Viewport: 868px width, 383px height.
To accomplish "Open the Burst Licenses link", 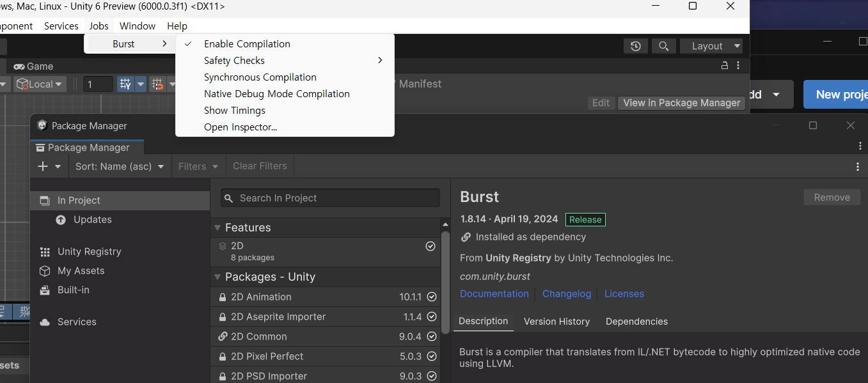I will coord(624,294).
